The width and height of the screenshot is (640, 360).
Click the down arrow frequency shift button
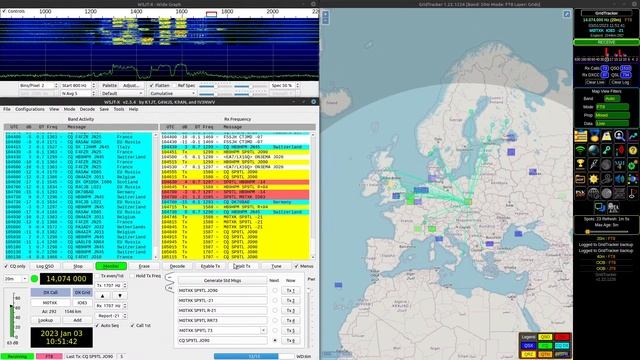point(120,296)
